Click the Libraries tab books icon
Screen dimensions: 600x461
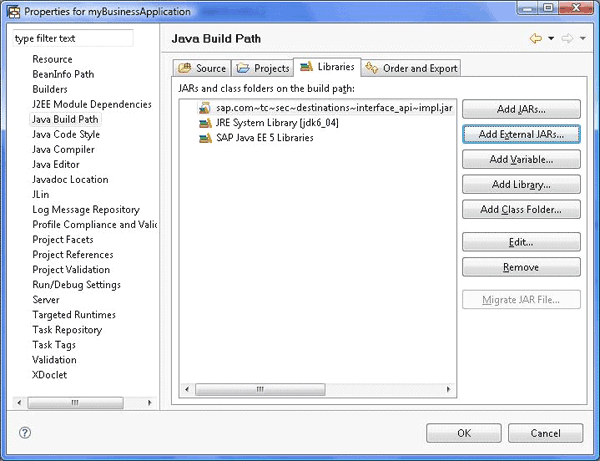(x=307, y=67)
